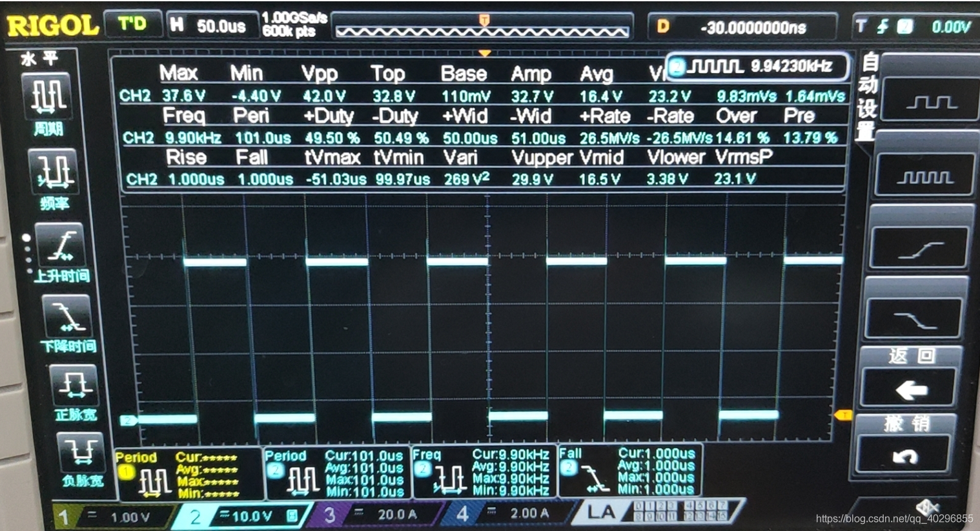The height and width of the screenshot is (531, 980).
Task: Choose the multi-cycle waveform auto-set option
Action: point(924,176)
